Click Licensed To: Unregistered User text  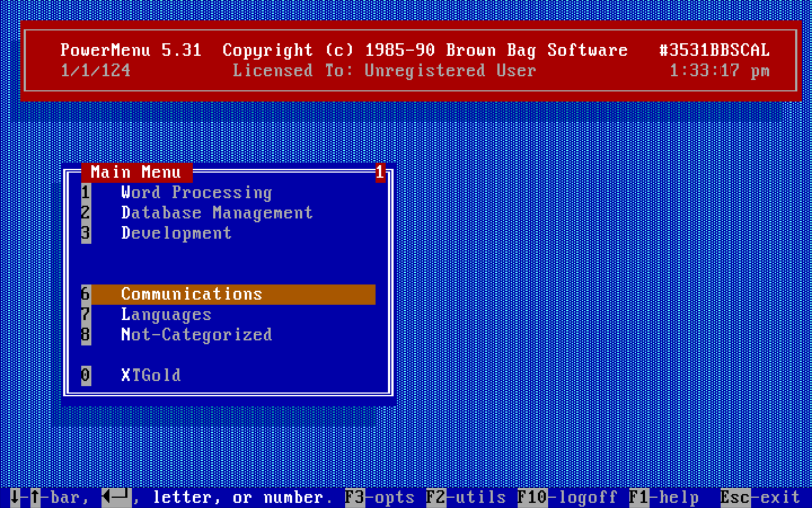point(384,71)
